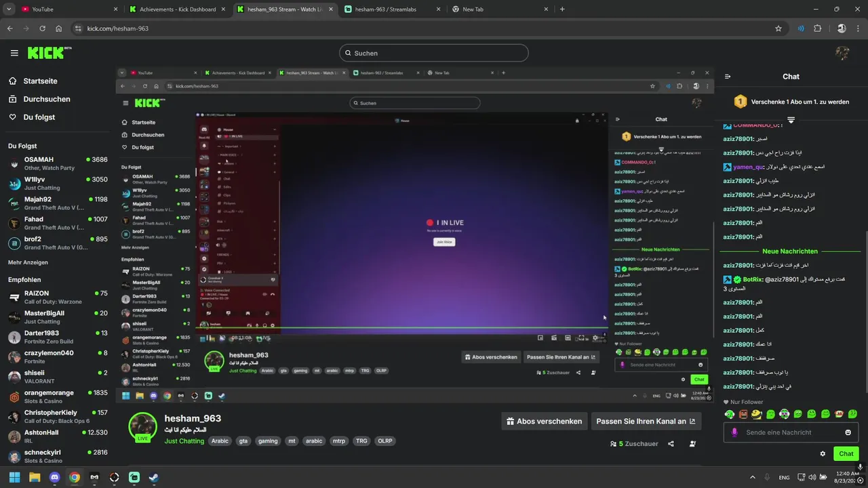The image size is (868, 488).
Task: Insert the bee emote
Action: click(x=757, y=414)
